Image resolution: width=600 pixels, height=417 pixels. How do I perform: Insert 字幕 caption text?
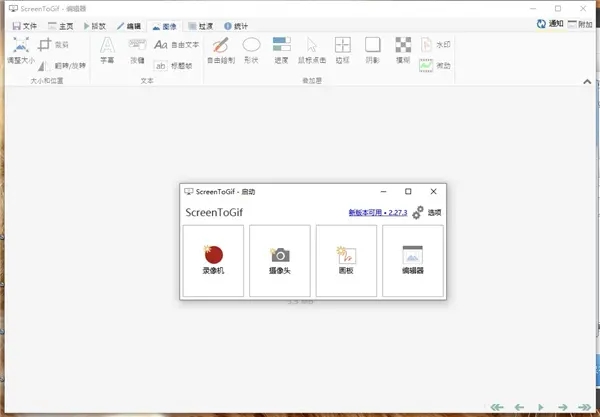(107, 51)
